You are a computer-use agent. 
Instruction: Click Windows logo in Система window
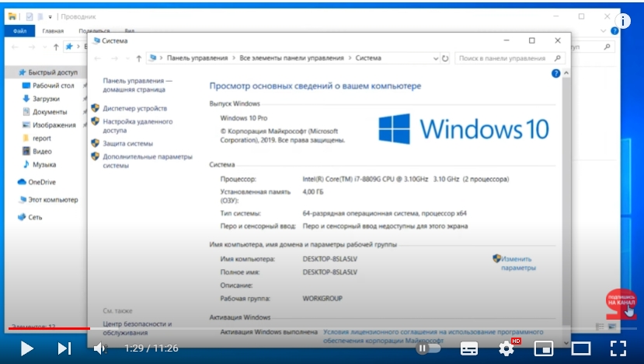coord(395,129)
